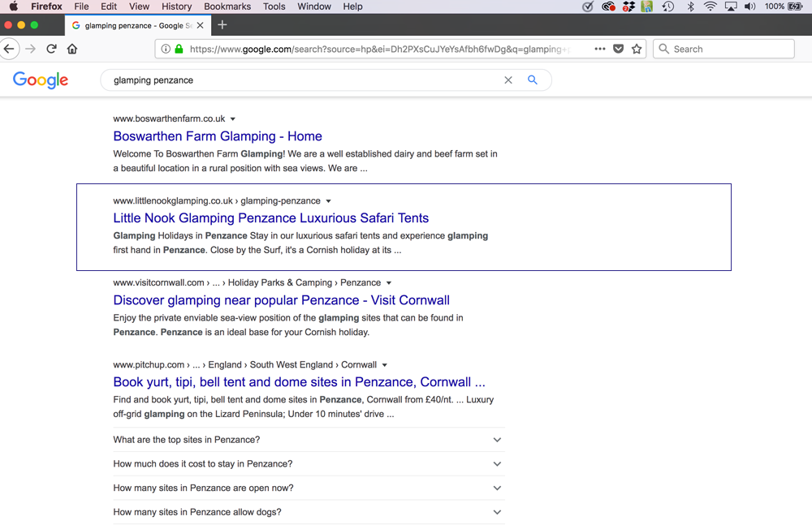
Task: Click the 'Holiday Parks & Camping' breadcrumb text
Action: coord(280,282)
